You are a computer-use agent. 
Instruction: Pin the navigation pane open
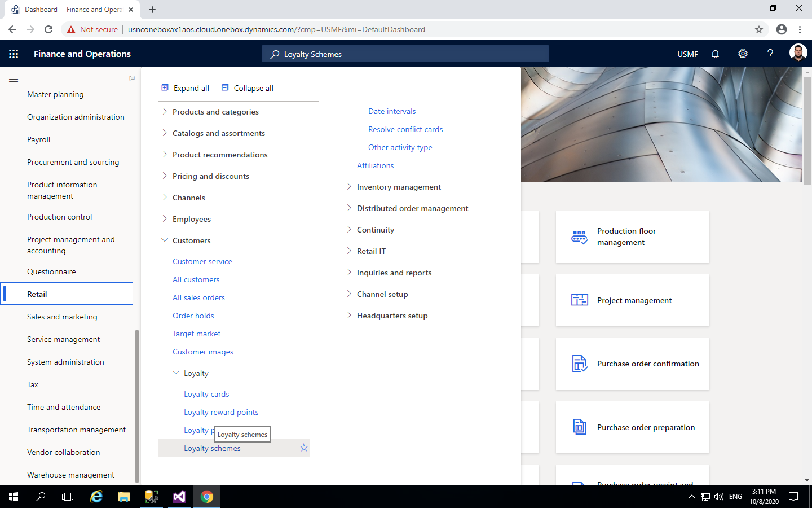point(131,78)
